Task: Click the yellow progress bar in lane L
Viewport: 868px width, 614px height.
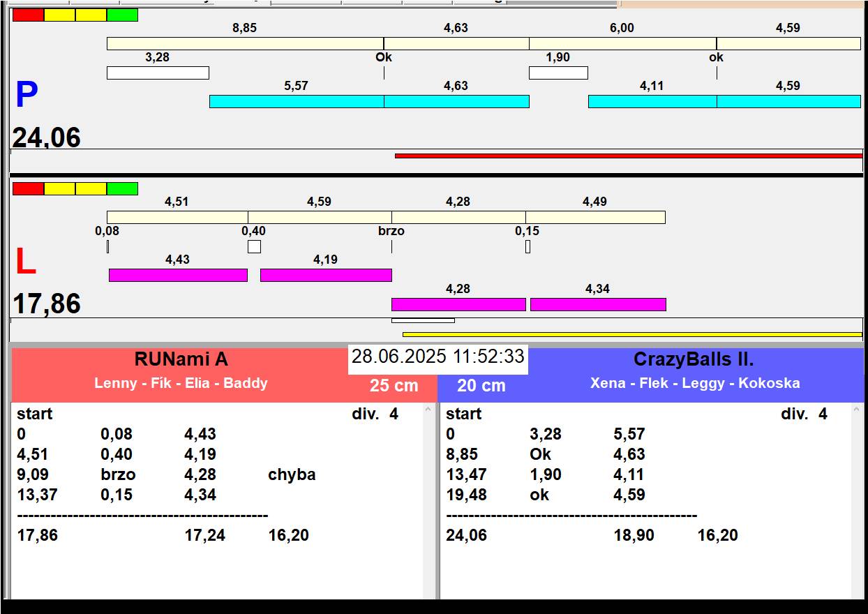Action: [x=631, y=334]
